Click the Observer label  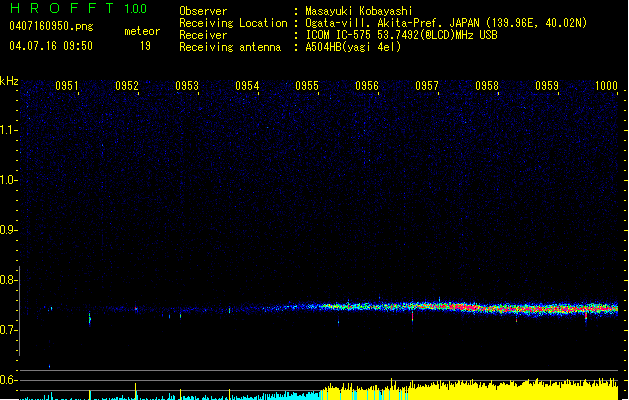(x=203, y=11)
